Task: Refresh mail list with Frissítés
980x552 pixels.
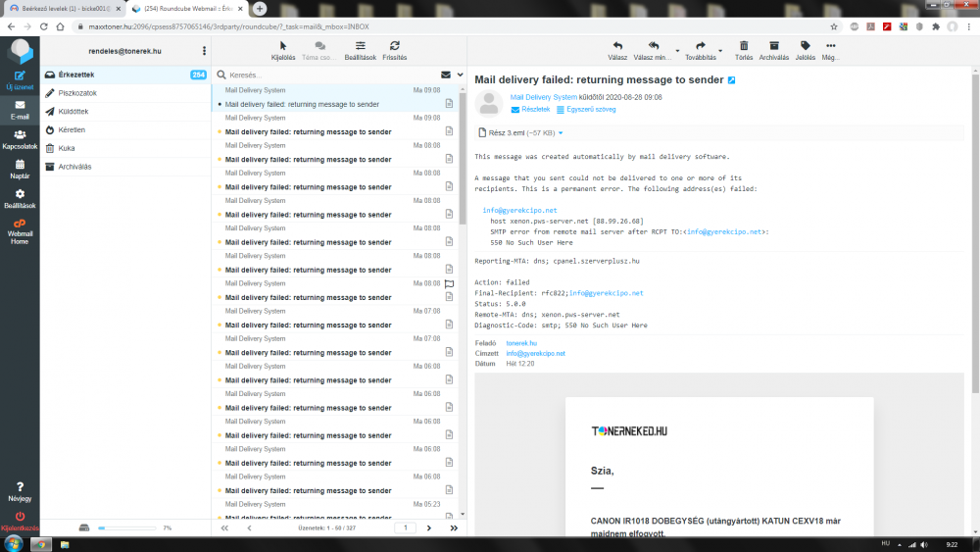Action: [x=394, y=51]
